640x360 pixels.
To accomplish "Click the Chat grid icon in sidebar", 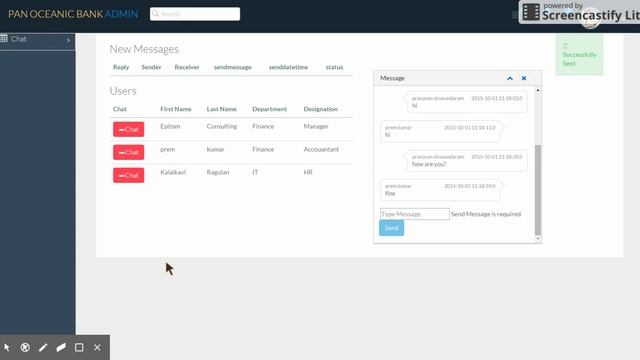I will coord(4,38).
